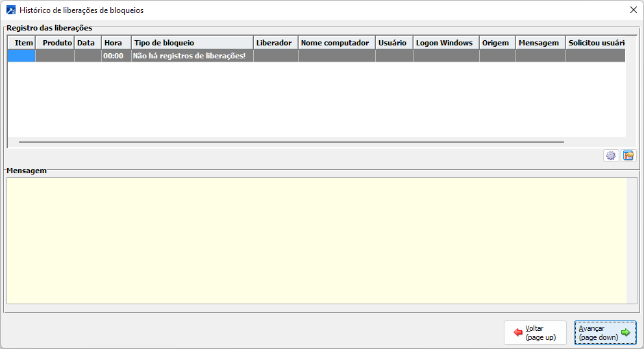Click the horizontal scrollbar of the grid
The width and height of the screenshot is (644, 349).
point(291,142)
